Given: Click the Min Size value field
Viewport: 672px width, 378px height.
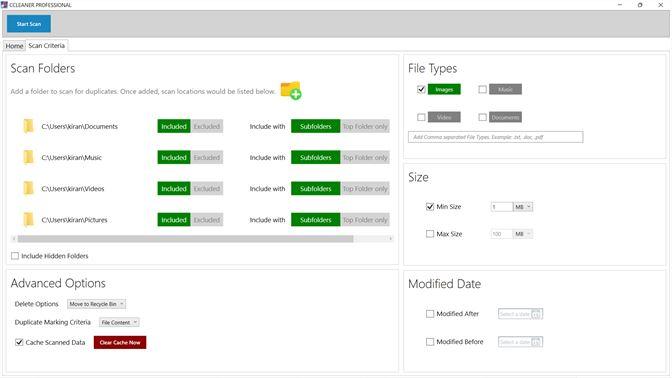Looking at the screenshot, I should click(x=501, y=207).
